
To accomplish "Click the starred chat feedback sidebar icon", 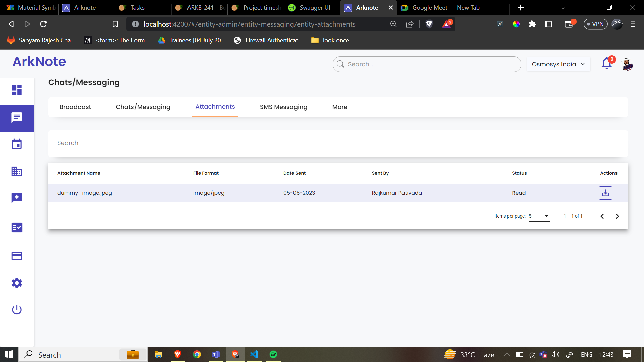I will click(17, 198).
